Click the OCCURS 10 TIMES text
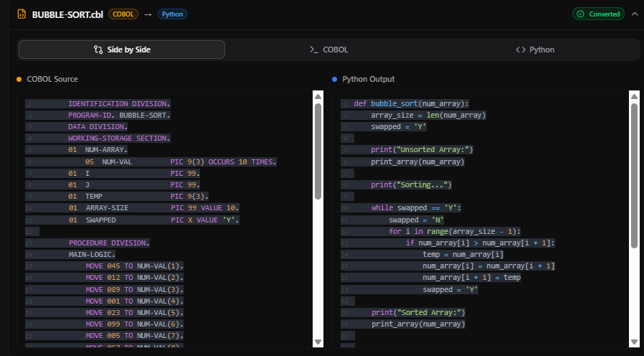This screenshot has height=356, width=644. tap(242, 162)
